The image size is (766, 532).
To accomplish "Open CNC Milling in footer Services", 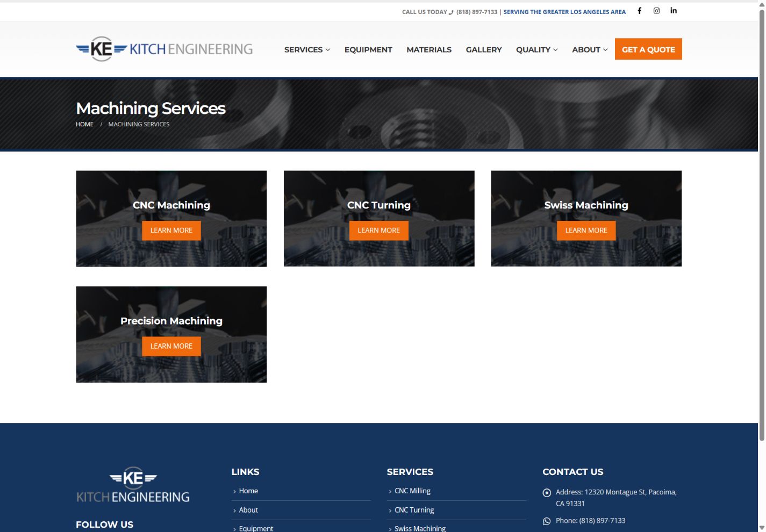I will click(x=412, y=491).
